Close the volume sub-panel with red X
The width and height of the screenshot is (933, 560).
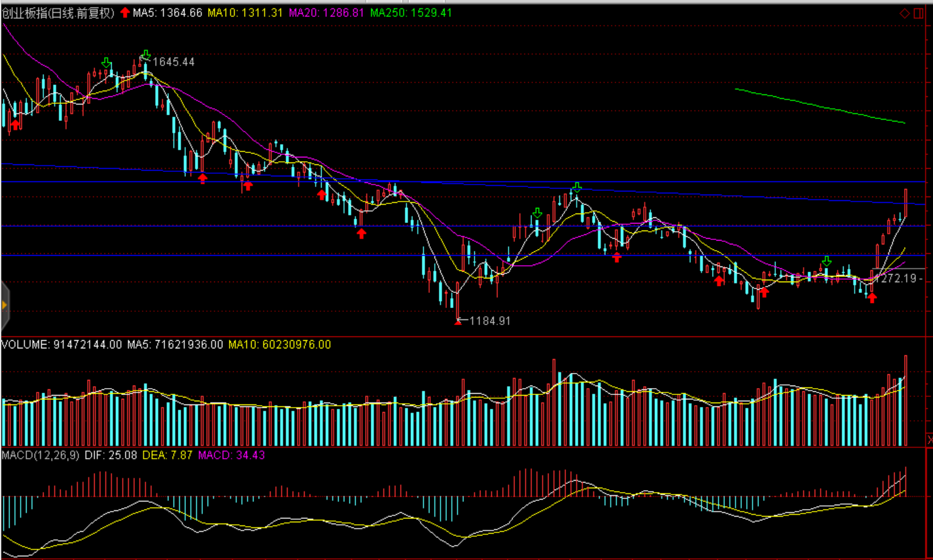(x=929, y=438)
